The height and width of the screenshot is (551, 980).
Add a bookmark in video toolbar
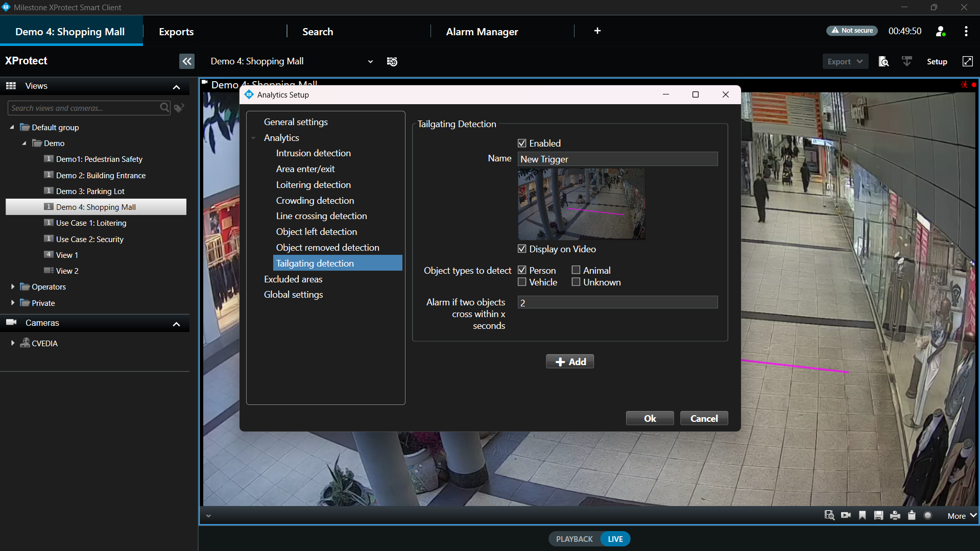point(862,515)
